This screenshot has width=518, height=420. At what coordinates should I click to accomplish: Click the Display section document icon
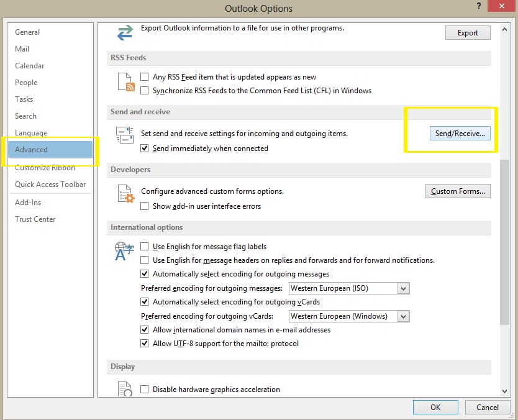pyautogui.click(x=125, y=389)
